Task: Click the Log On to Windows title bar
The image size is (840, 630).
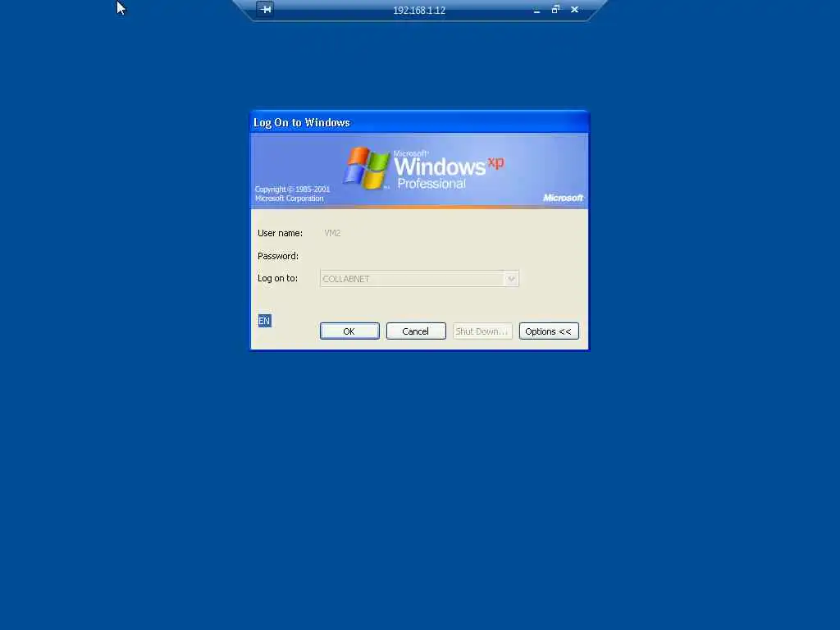Action: coord(419,122)
